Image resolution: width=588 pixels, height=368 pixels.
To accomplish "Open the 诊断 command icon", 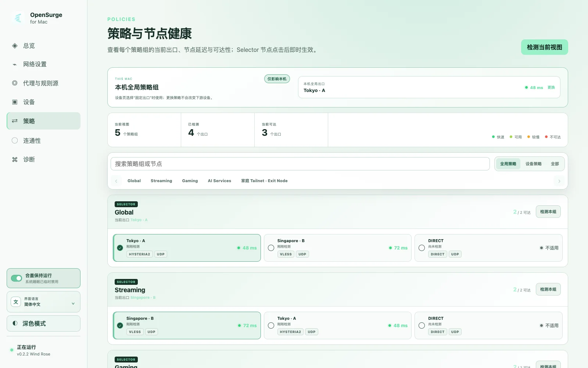I will tap(15, 159).
